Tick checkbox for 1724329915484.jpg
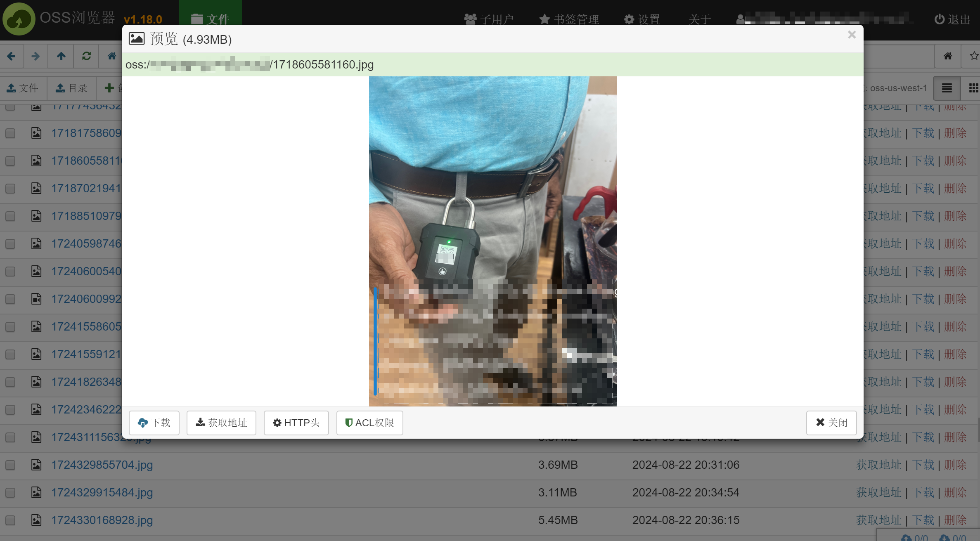 click(10, 493)
